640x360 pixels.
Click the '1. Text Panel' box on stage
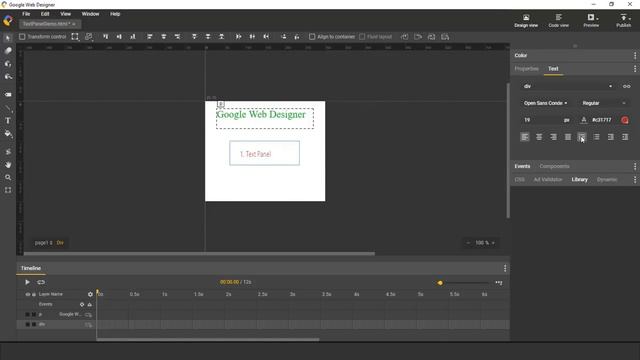(264, 153)
